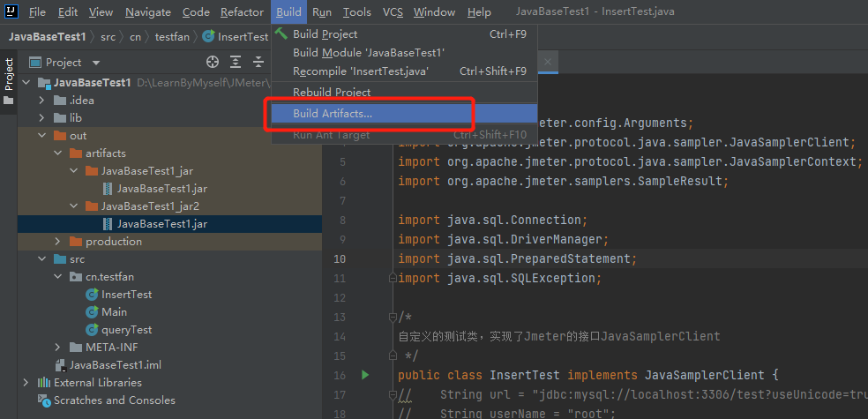
Task: Collapse the JavaBaseTest1_jar folder
Action: pyautogui.click(x=73, y=171)
